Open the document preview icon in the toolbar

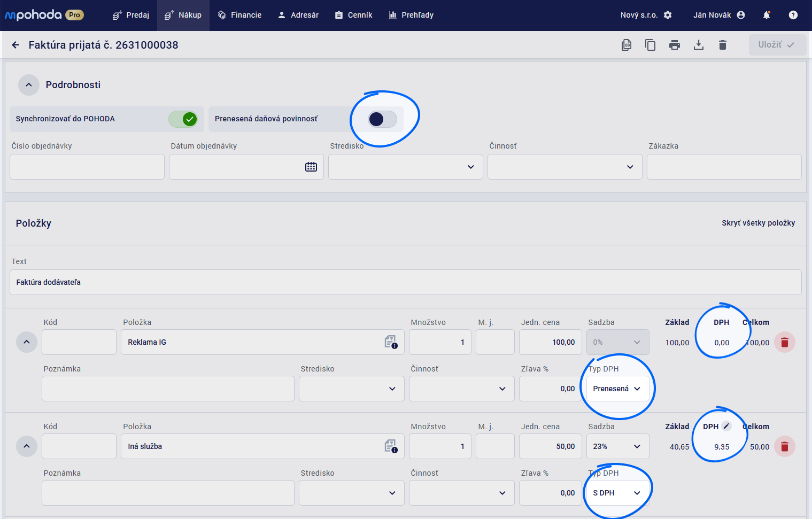(x=627, y=45)
